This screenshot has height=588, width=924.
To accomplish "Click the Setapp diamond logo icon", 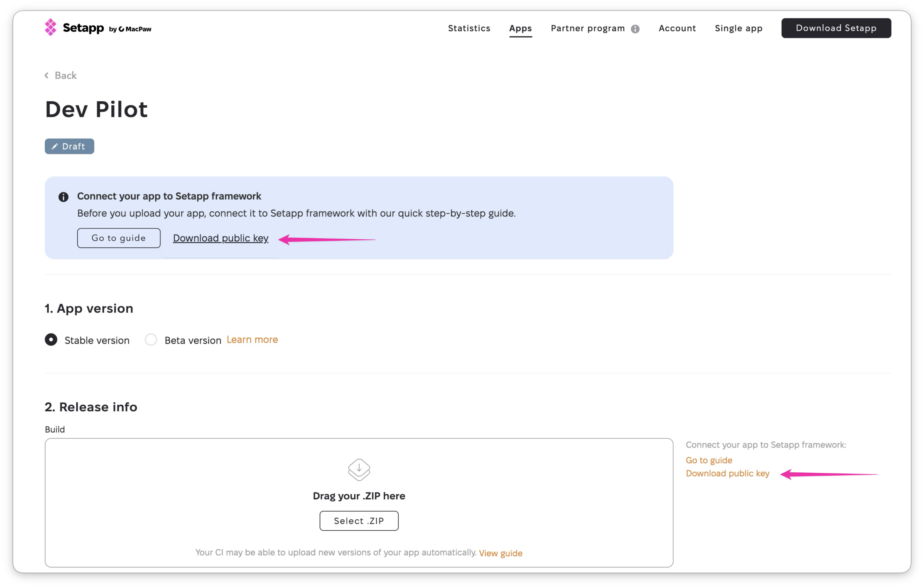I will (50, 27).
